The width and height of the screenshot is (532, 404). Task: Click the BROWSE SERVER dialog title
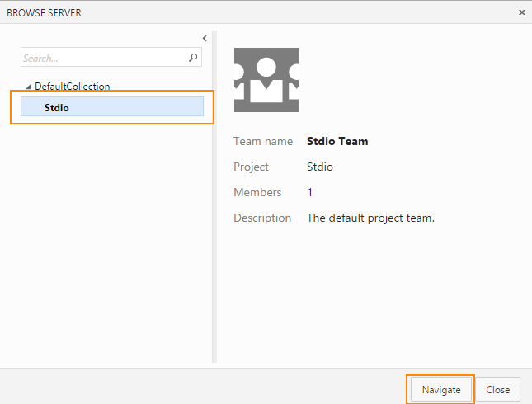coord(44,13)
